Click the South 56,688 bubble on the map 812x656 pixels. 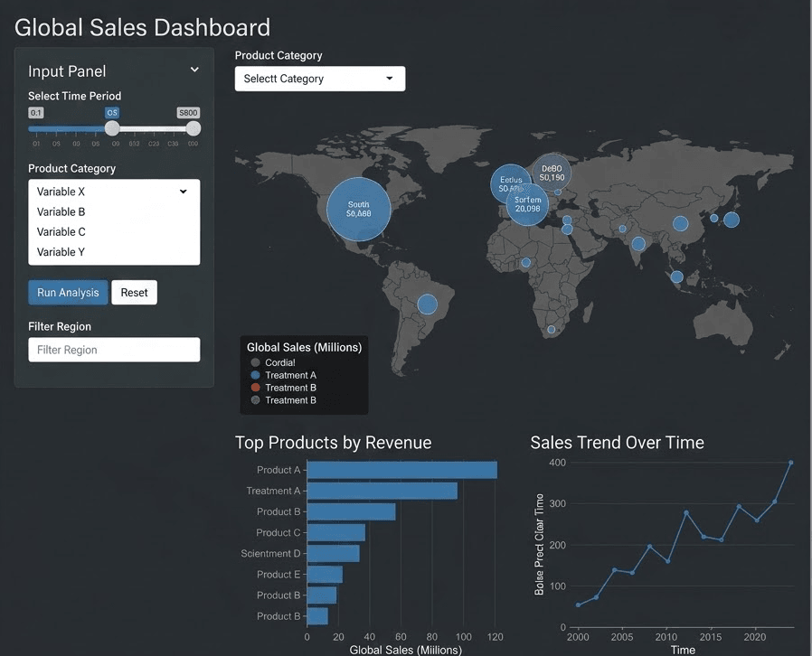[358, 208]
